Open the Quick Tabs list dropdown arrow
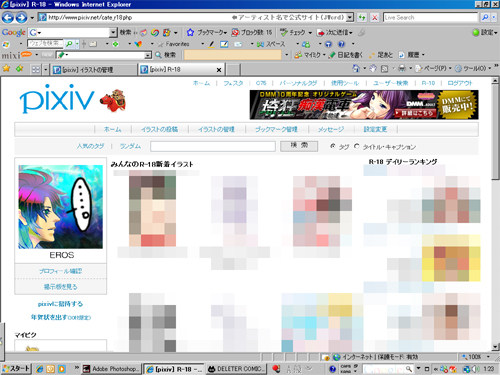 [45, 69]
